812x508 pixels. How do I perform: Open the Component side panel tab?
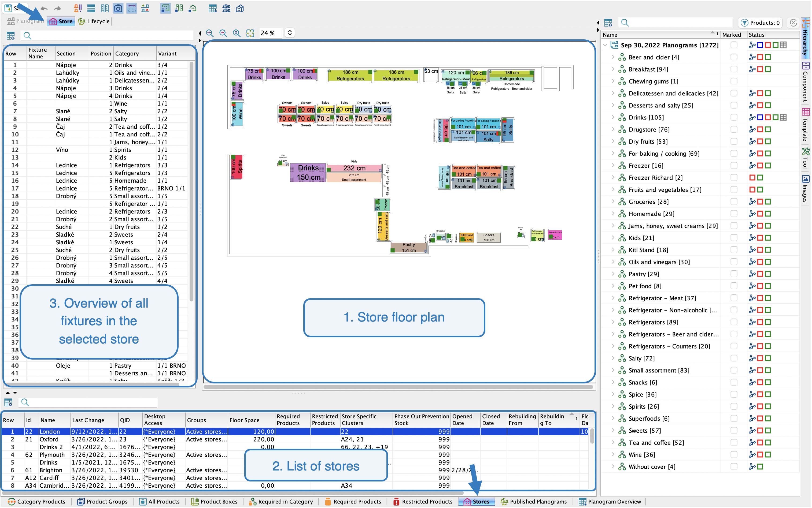tap(806, 82)
